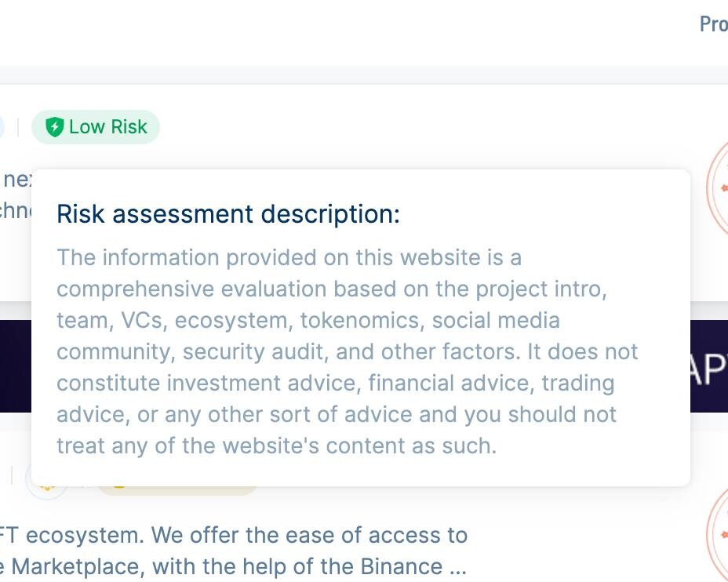
Task: Click the green Low Risk badge
Action: coord(96,127)
